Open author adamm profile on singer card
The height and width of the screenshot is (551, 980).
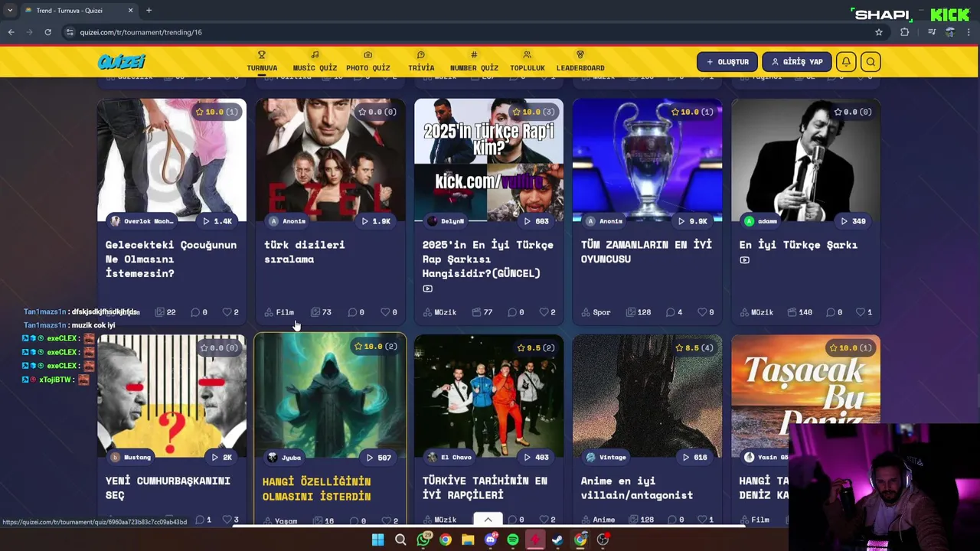[760, 221]
